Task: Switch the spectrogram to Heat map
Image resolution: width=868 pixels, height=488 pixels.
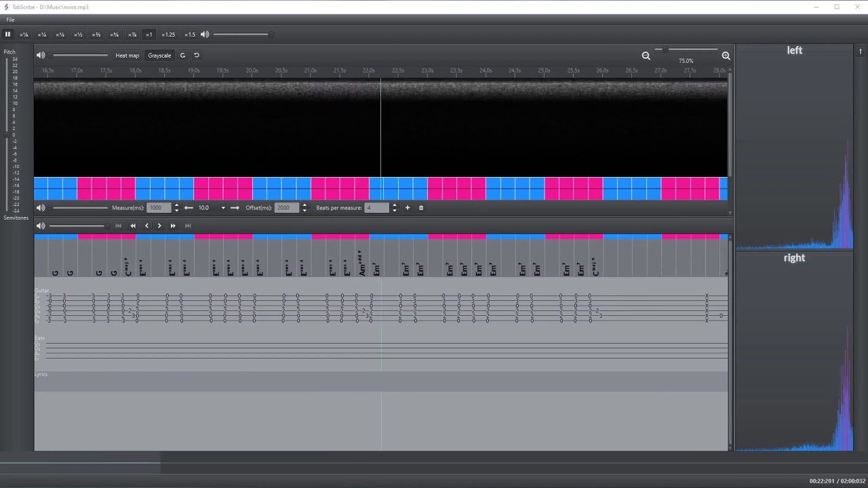Action: (127, 56)
